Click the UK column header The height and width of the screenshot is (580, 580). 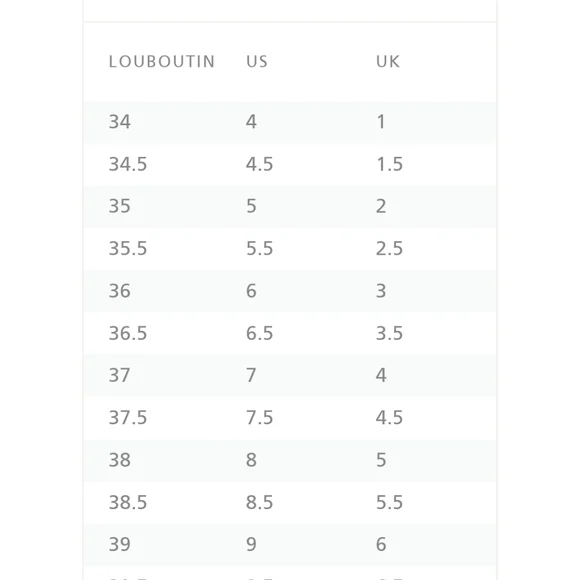(x=388, y=61)
